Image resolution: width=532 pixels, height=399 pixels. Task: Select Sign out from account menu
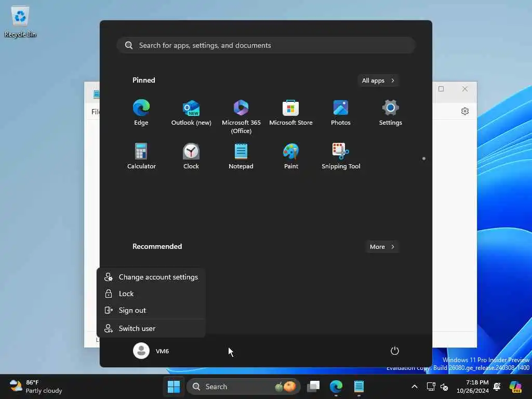pos(151,310)
